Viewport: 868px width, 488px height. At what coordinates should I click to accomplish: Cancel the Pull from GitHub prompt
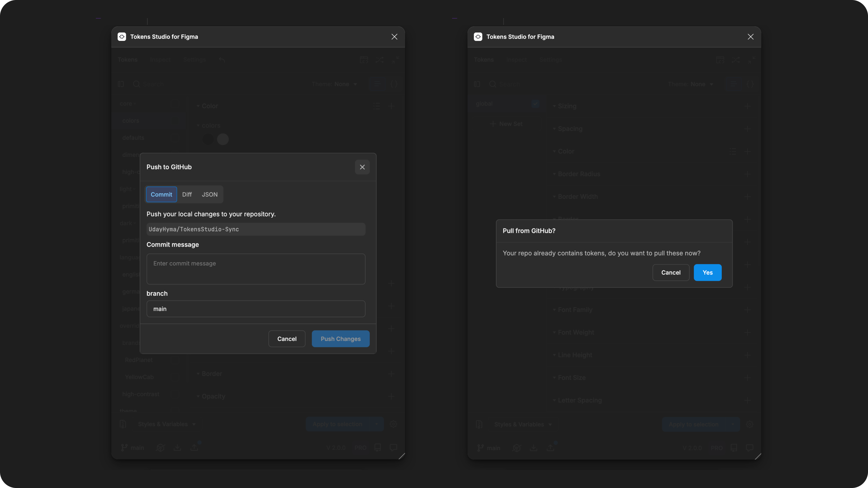pyautogui.click(x=671, y=272)
